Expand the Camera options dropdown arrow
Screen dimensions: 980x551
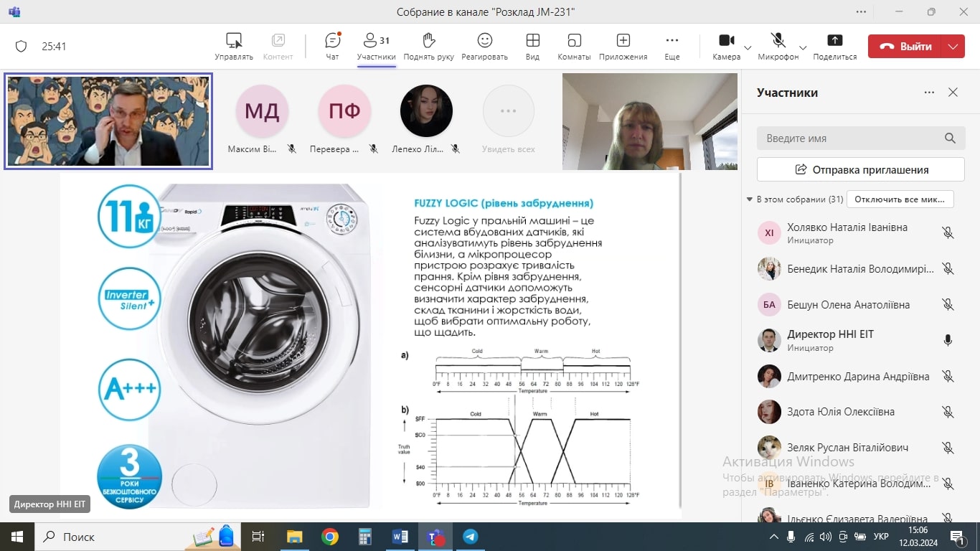coord(748,47)
